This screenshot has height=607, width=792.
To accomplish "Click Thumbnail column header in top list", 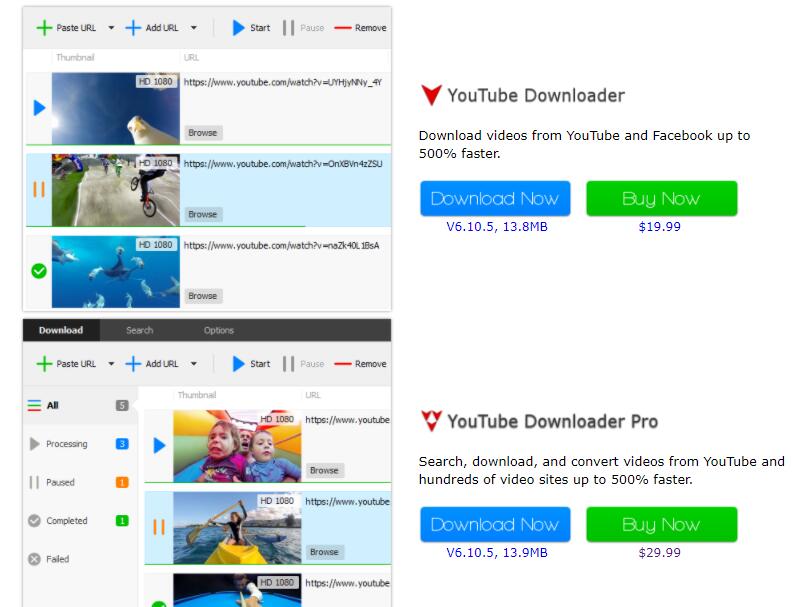I will point(75,57).
